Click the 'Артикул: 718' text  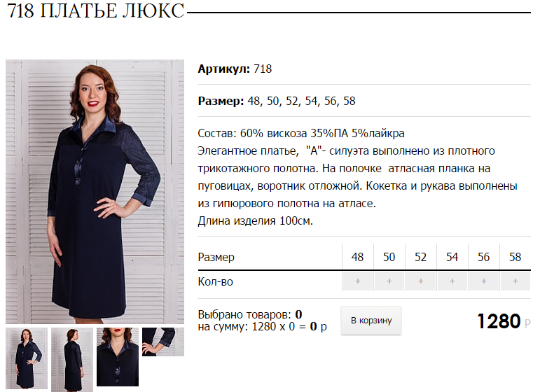[x=235, y=69]
